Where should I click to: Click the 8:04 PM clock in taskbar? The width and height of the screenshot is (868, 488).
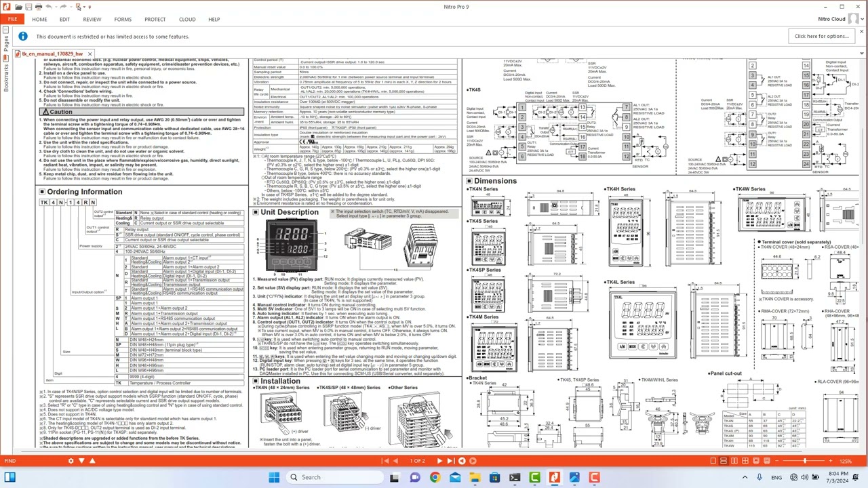(x=838, y=477)
